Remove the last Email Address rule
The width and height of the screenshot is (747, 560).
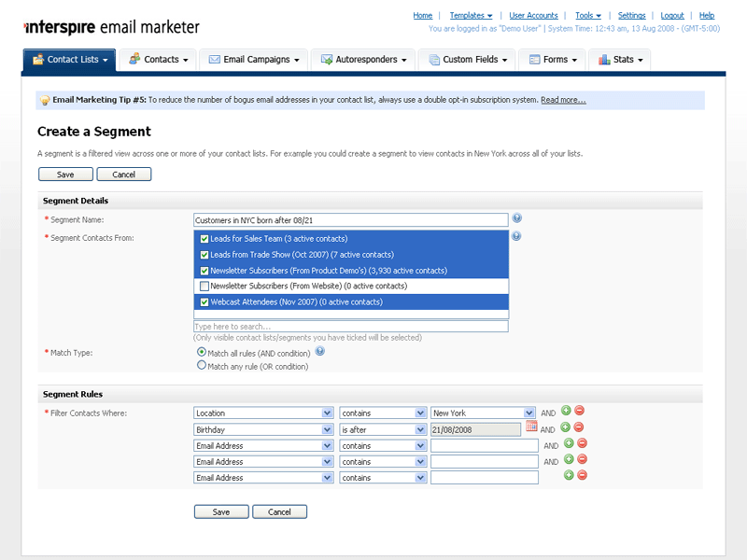click(x=582, y=475)
